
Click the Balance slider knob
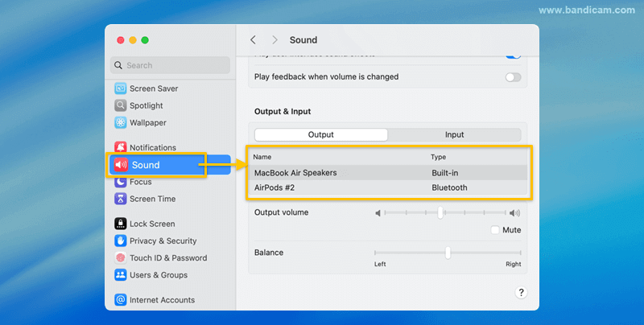pyautogui.click(x=448, y=253)
